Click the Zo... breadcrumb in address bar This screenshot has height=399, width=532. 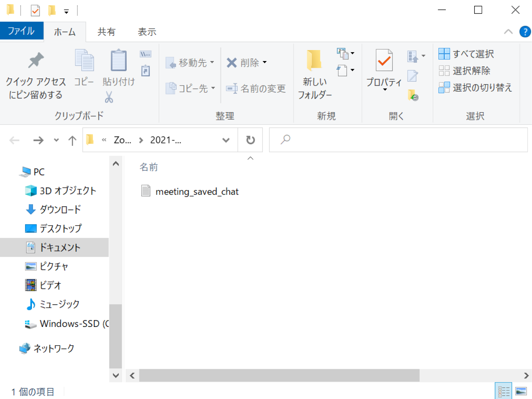point(122,140)
